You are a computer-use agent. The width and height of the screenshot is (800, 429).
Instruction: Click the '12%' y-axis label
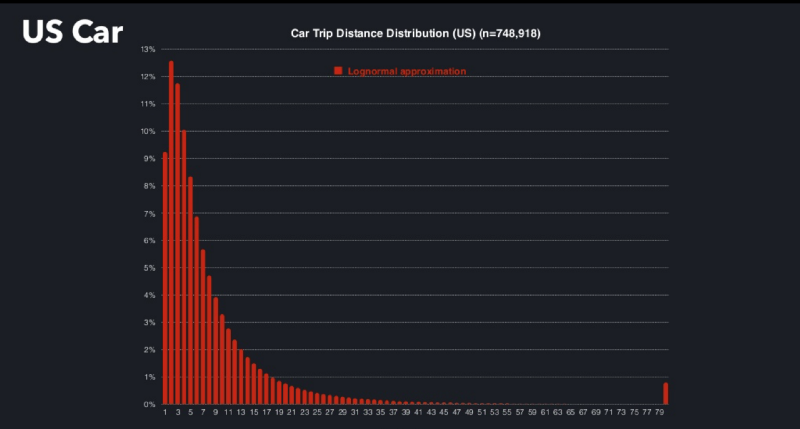tap(148, 77)
